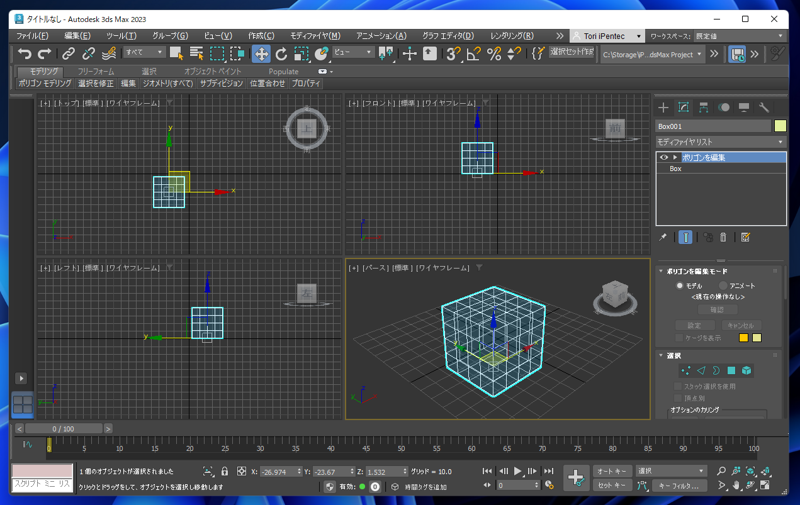Open the レンダリング(R) menu
Screen dimensions: 800x505
coord(512,36)
